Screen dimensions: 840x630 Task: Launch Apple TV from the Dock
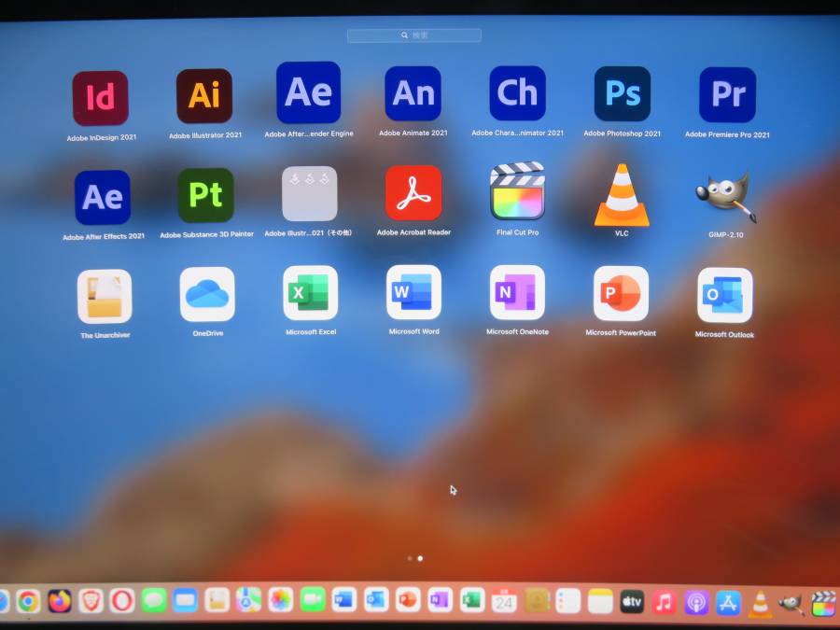pyautogui.click(x=632, y=602)
